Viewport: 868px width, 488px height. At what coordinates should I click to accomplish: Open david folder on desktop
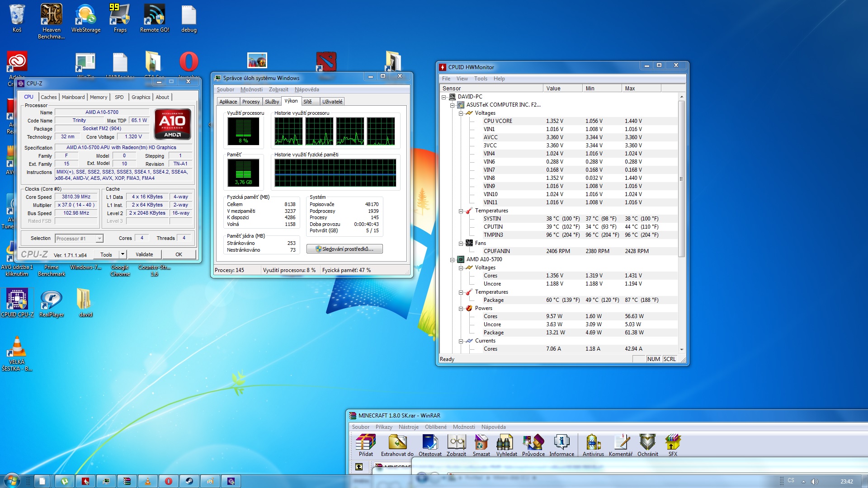85,303
